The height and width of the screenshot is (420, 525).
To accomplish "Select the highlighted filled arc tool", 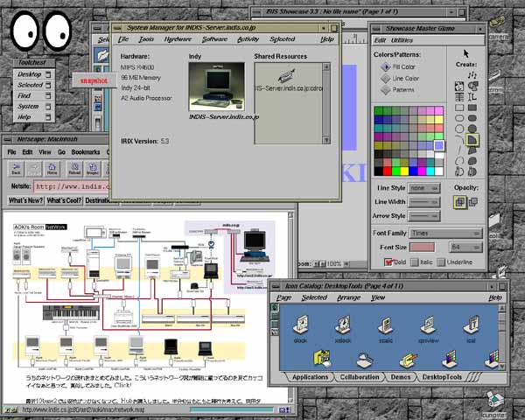I will click(x=472, y=139).
